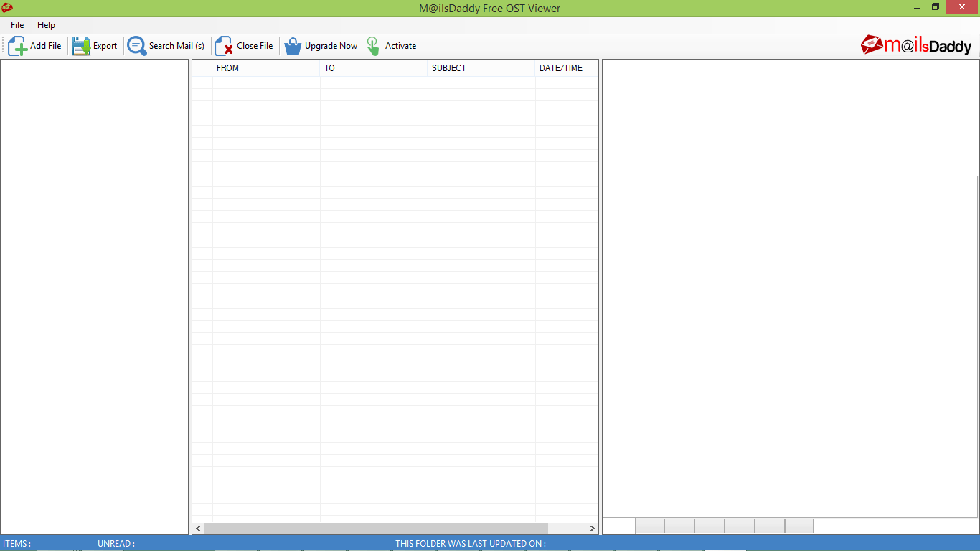The height and width of the screenshot is (551, 980).
Task: Click the app icon in title bar
Action: [x=7, y=8]
